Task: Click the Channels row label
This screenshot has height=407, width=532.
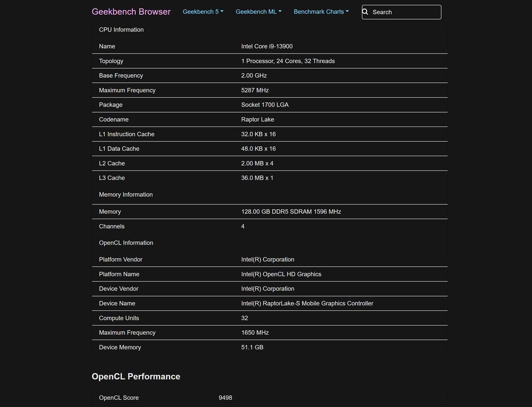Action: [112, 226]
